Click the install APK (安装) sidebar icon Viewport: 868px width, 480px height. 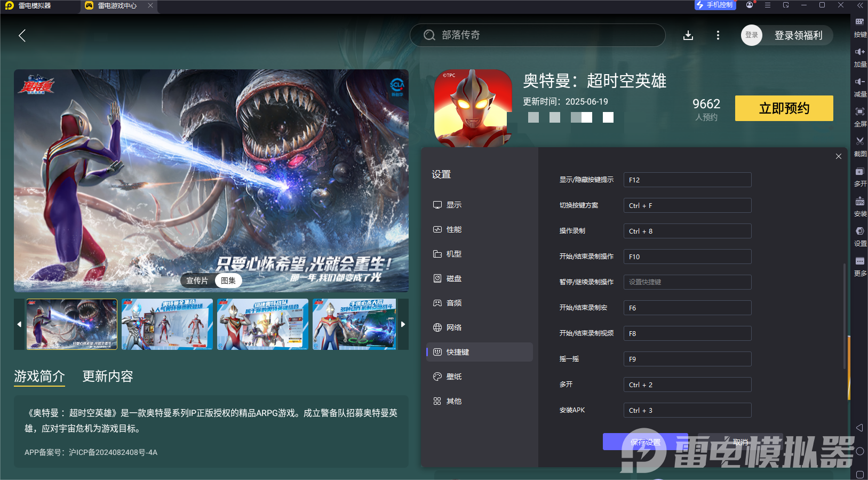pos(859,202)
